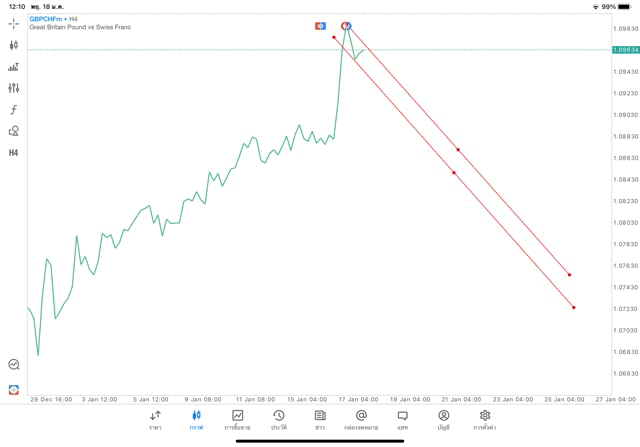Open the บัญชี account tab
640x447 pixels.
pos(443,419)
